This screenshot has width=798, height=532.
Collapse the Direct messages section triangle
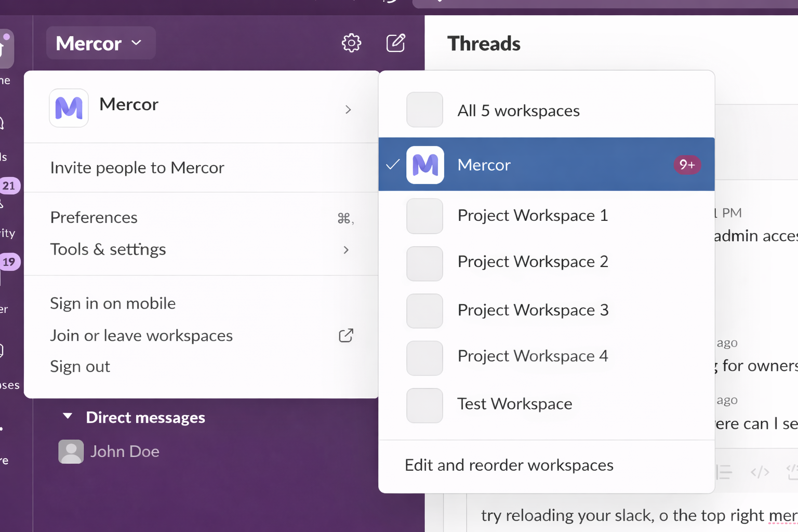68,416
